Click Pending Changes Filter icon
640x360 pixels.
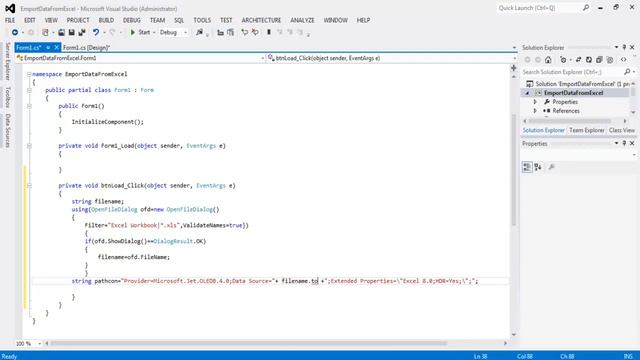tap(563, 60)
